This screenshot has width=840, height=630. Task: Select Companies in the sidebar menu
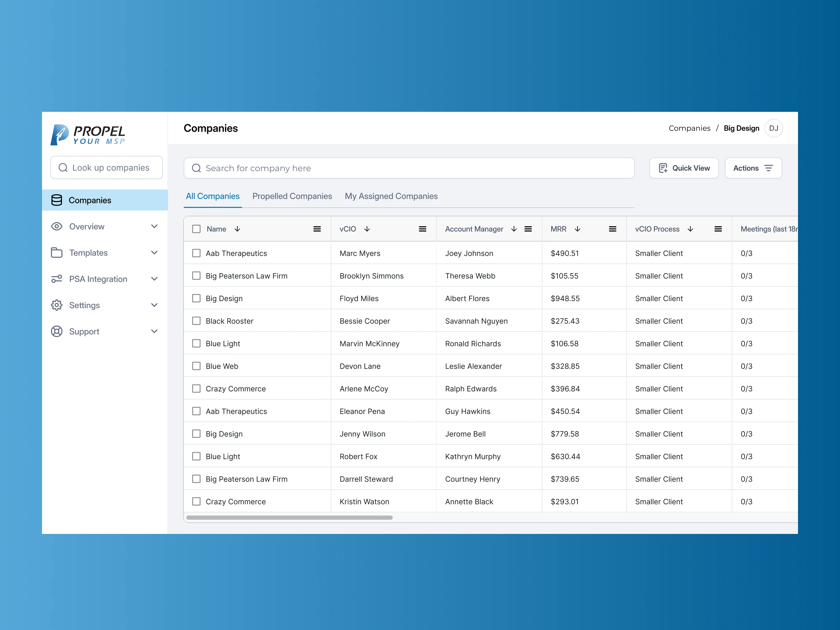pos(105,200)
